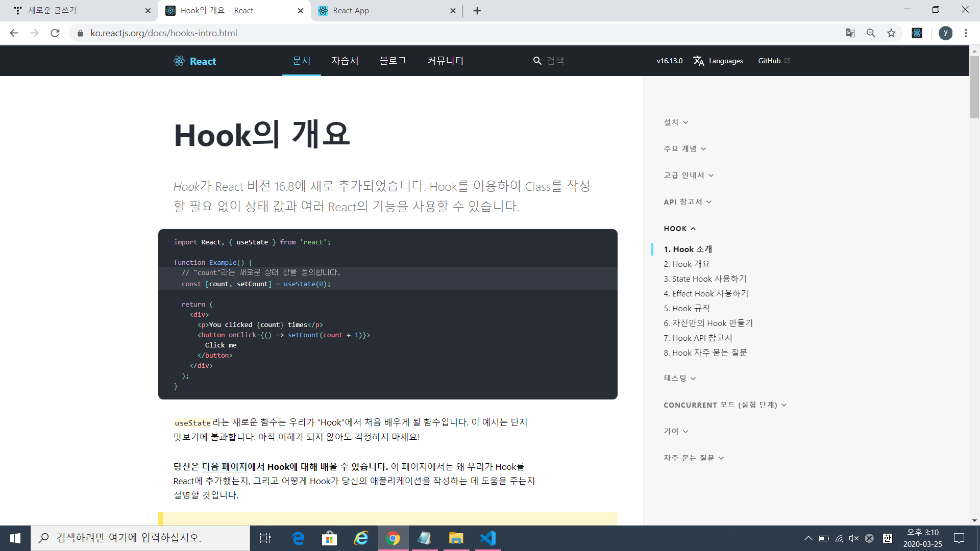Open Visual Studio Code from taskbar
Image resolution: width=980 pixels, height=551 pixels.
pyautogui.click(x=488, y=538)
